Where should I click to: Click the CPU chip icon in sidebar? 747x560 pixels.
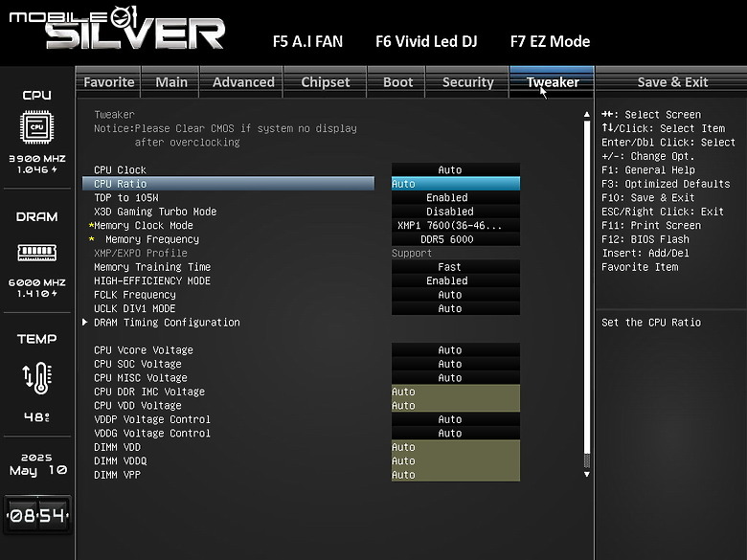[x=36, y=126]
